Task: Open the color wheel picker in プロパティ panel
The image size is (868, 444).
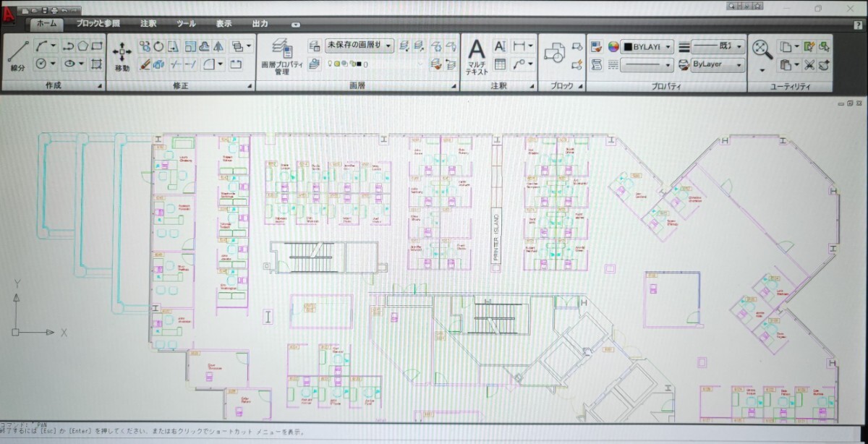Action: tap(613, 48)
